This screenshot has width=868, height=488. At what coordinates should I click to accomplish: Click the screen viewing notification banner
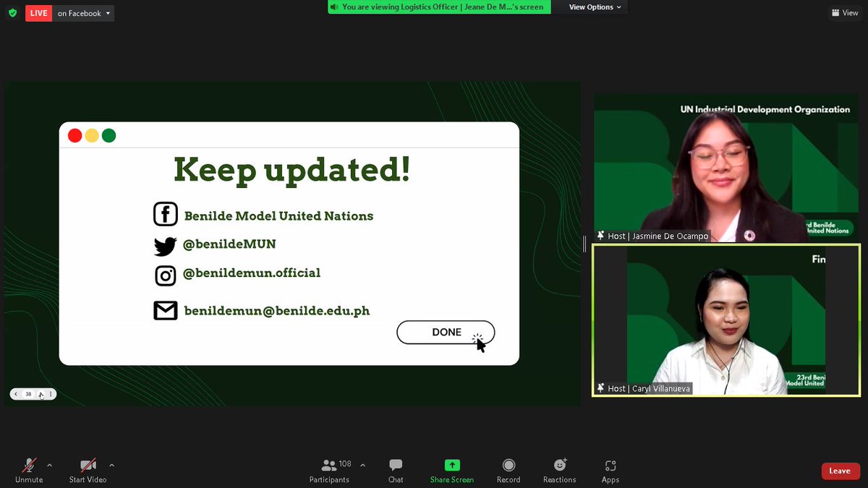(x=439, y=7)
